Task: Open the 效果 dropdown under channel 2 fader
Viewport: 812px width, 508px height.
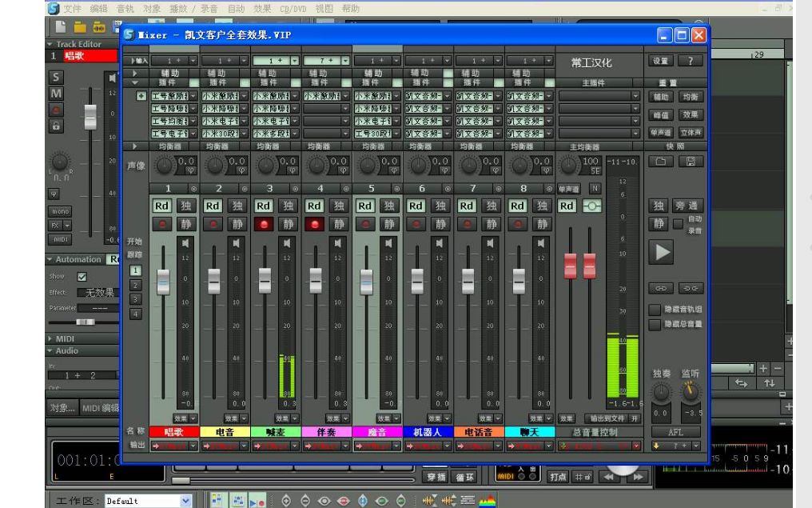Action: 244,418
